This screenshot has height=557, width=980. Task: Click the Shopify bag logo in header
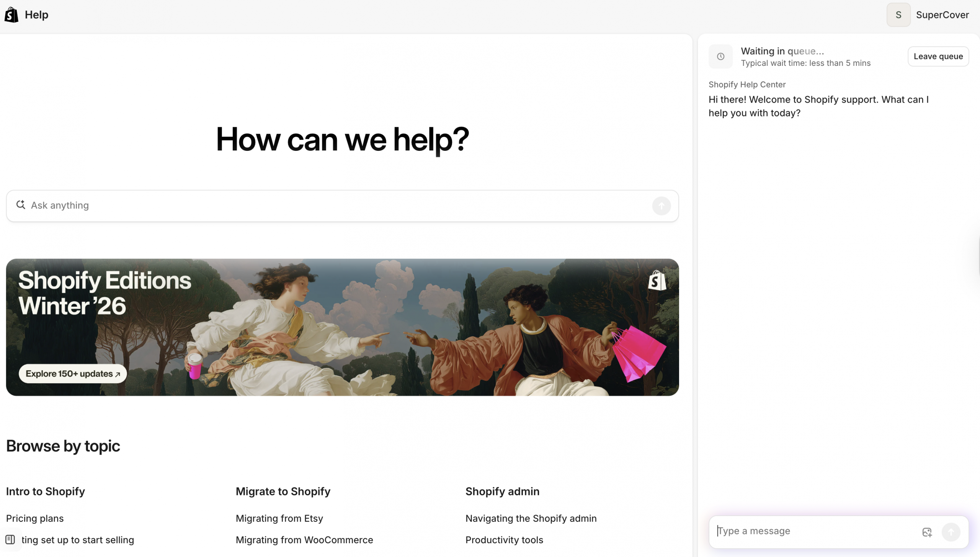[x=11, y=15]
